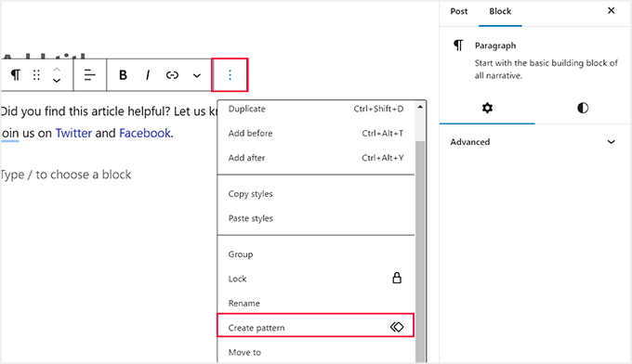Select Duplicate from the options menu
Image resolution: width=632 pixels, height=364 pixels.
(x=316, y=109)
